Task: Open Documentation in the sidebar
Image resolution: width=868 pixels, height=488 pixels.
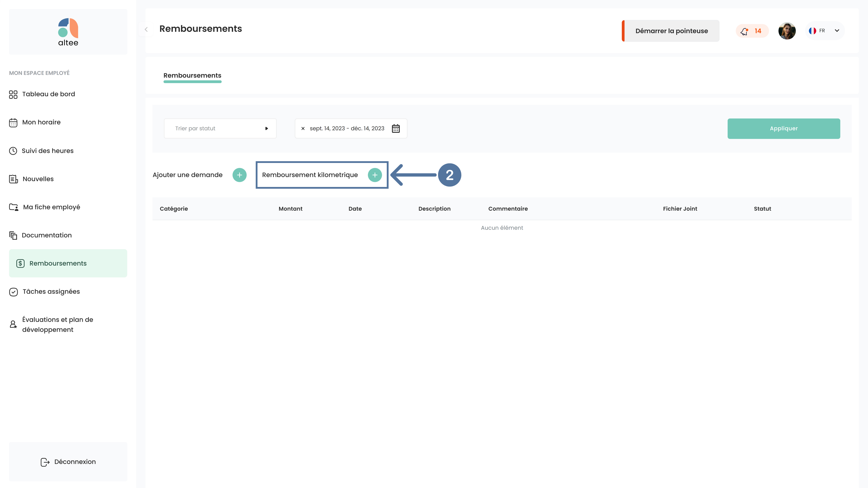Action: 47,235
